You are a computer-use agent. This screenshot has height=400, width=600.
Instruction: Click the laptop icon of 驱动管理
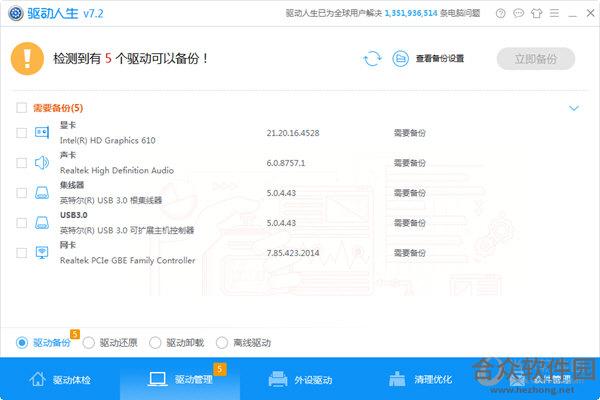coord(157,379)
